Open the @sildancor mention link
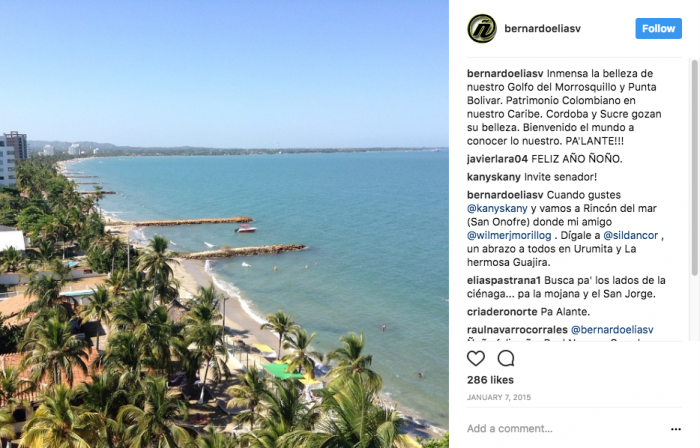Image resolution: width=700 pixels, height=448 pixels. [x=630, y=235]
